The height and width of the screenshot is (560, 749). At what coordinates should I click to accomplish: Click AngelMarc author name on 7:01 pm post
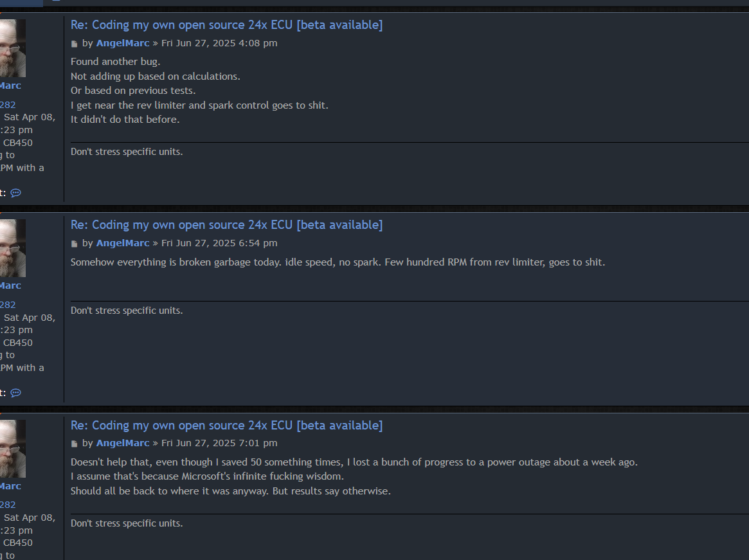(123, 443)
